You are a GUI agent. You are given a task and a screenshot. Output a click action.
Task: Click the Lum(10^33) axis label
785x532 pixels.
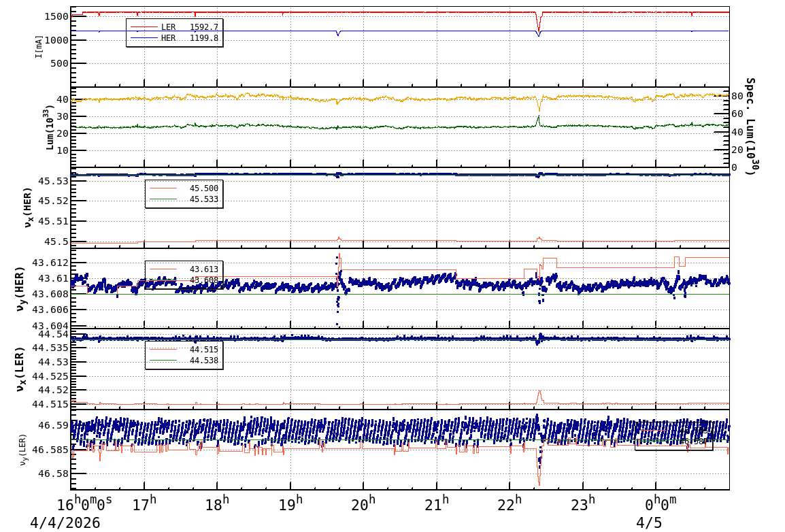point(50,127)
